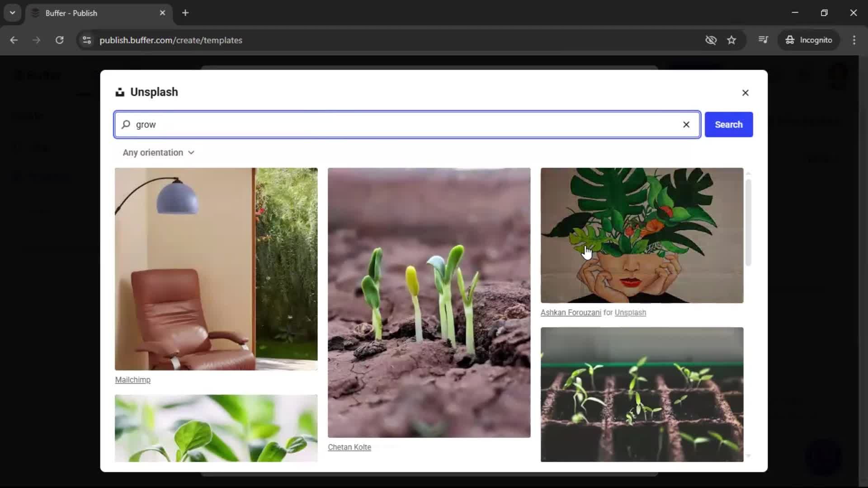Screen dimensions: 868x488
Task: Open the Any orientation dropdown
Action: click(x=158, y=152)
